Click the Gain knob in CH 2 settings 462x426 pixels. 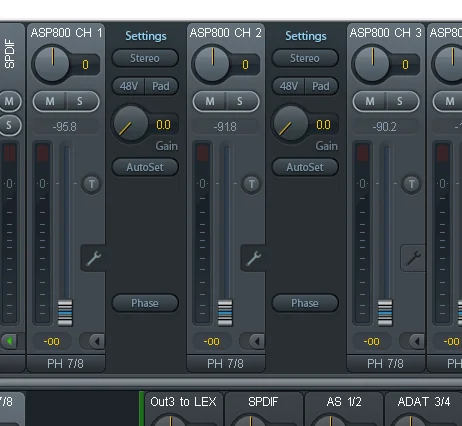[291, 123]
